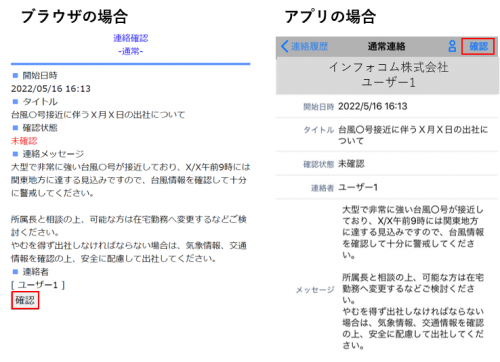Open the user profile icon in the app header
Image resolution: width=500 pixels, height=362 pixels.
click(x=452, y=46)
